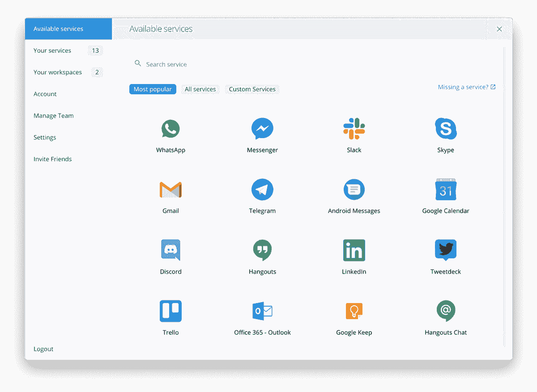Go to Account settings
The image size is (537, 392).
[45, 94]
